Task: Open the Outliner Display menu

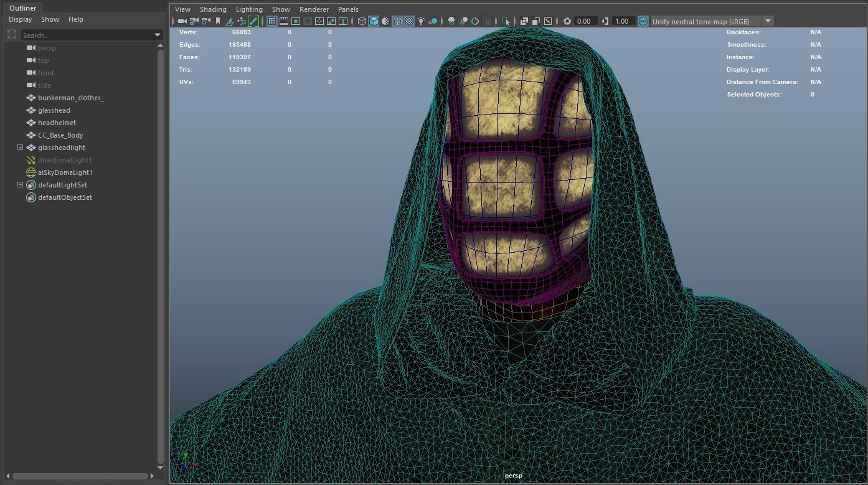Action: pyautogui.click(x=20, y=19)
